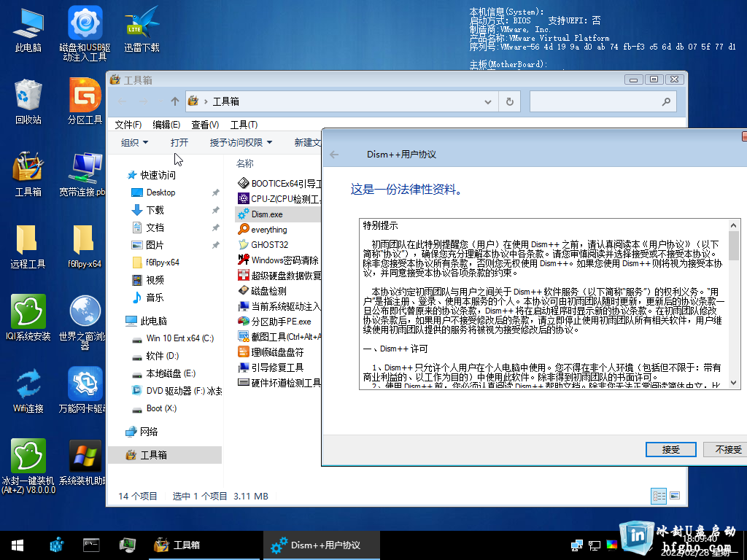Select 快速访问 in the navigation pane
The height and width of the screenshot is (560, 747).
click(x=152, y=175)
